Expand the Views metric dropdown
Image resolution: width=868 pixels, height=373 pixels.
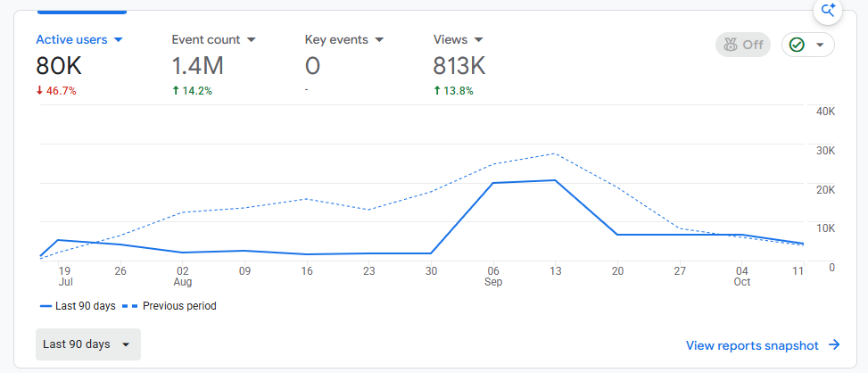[459, 40]
